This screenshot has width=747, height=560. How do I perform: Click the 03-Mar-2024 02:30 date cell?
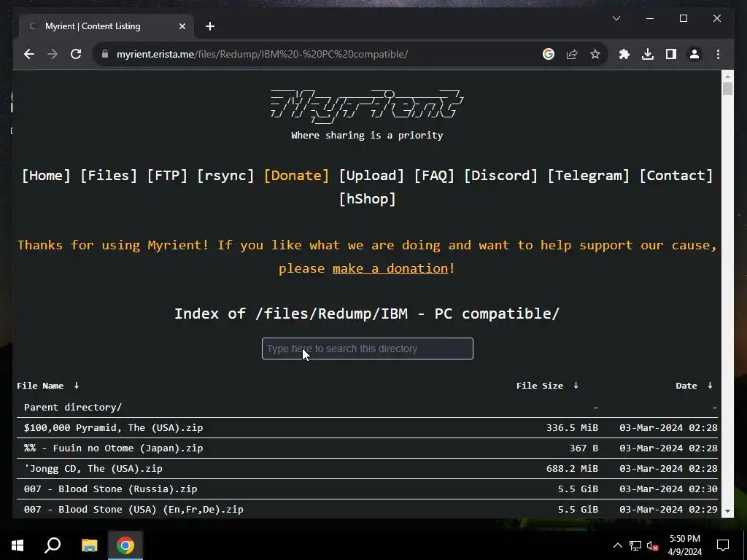pyautogui.click(x=668, y=489)
